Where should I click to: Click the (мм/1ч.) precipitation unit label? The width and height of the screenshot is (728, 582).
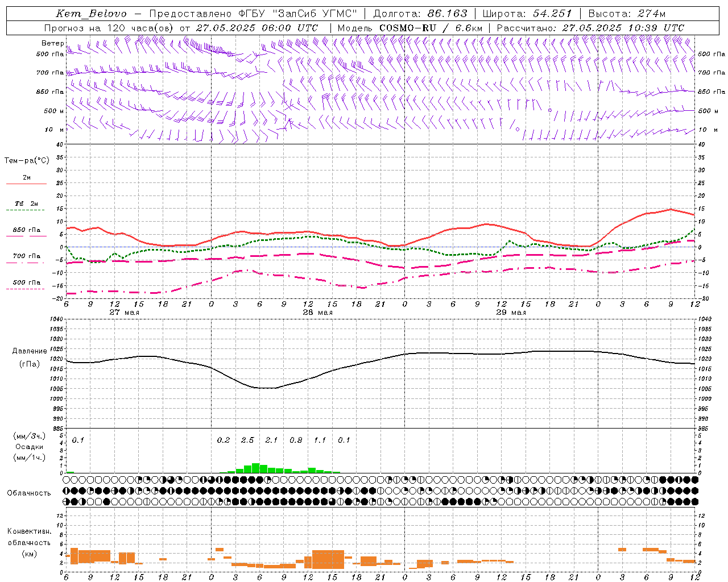[x=30, y=458]
